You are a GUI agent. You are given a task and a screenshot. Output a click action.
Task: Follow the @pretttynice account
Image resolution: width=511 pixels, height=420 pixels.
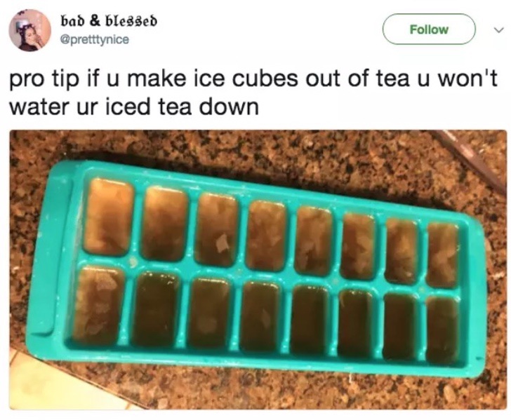click(429, 29)
